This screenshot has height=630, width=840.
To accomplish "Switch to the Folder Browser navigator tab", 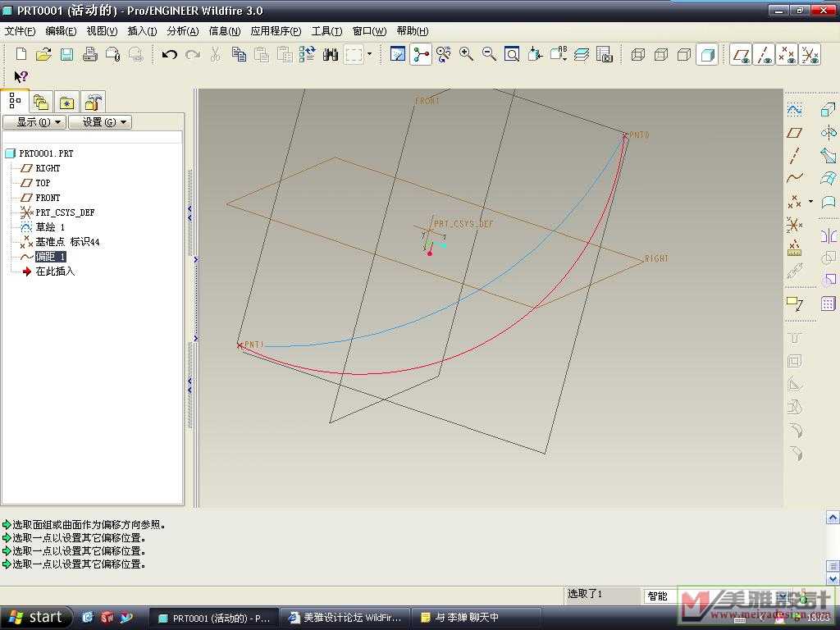I will coord(41,102).
